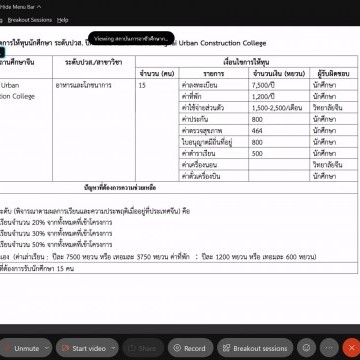Click the muted microphone icon
Image resolution: width=360 pixels, height=360 pixels.
click(8, 349)
